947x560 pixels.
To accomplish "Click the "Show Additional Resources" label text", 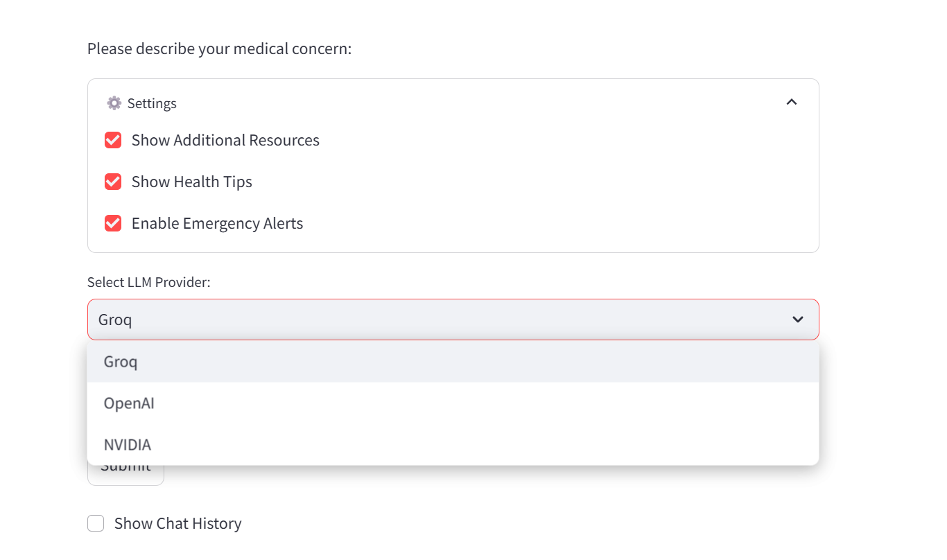I will (x=225, y=140).
